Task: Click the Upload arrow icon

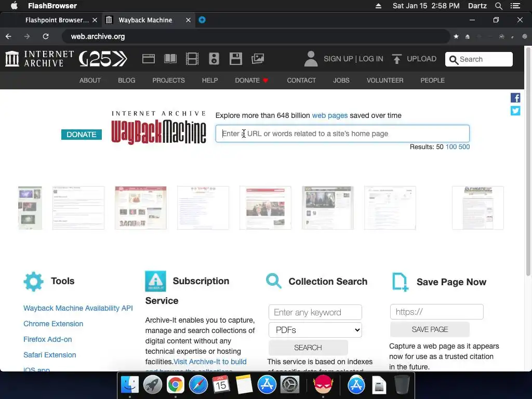Action: pyautogui.click(x=396, y=59)
